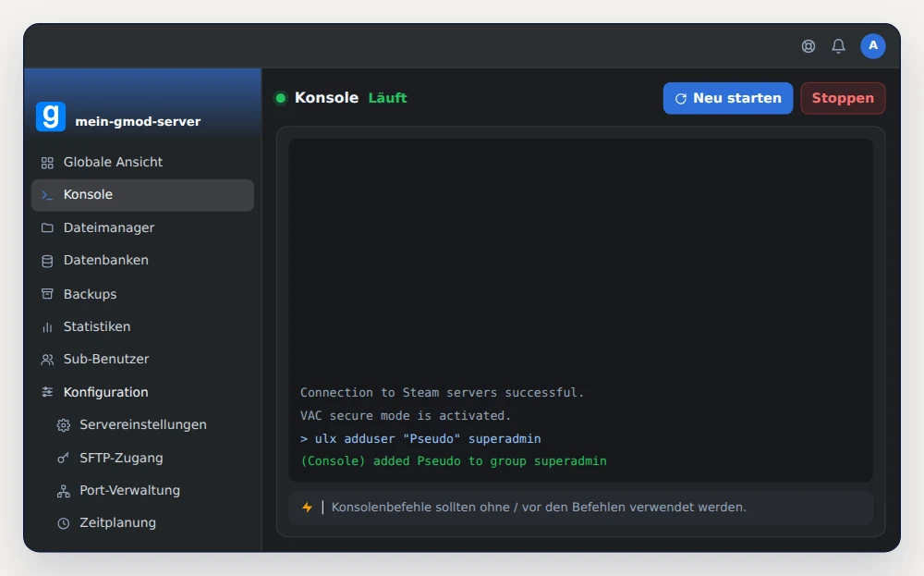Select line "VAC secure mode is activated."
Screen dimensions: 924x576
click(406, 416)
